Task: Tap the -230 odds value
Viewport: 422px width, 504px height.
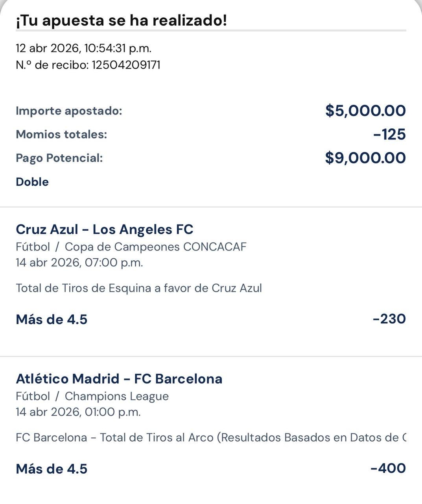Action: [389, 319]
